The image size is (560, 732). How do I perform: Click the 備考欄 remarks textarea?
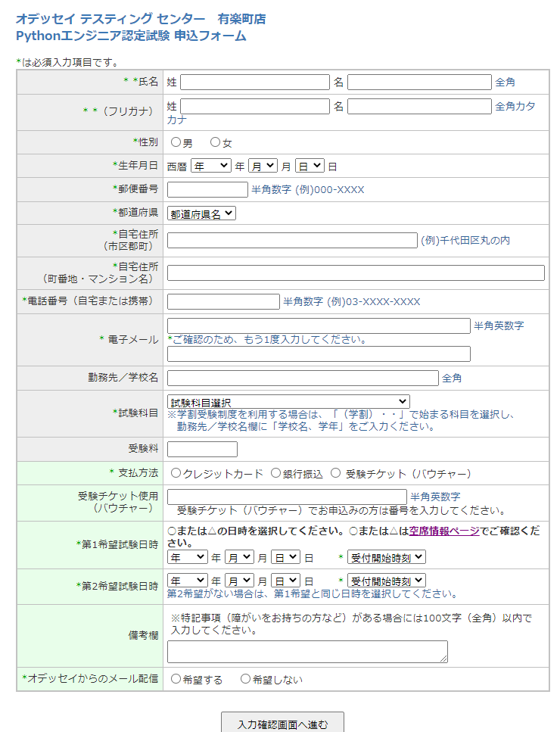[307, 652]
